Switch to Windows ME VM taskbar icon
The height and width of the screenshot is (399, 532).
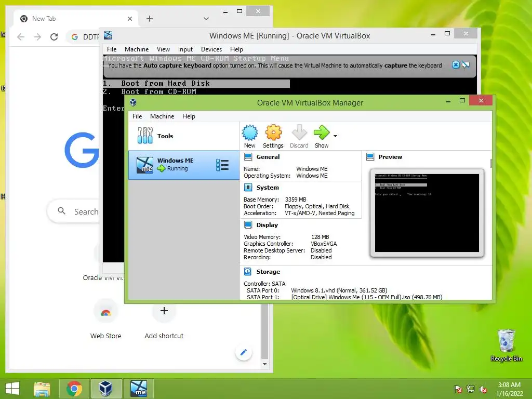[x=138, y=389]
